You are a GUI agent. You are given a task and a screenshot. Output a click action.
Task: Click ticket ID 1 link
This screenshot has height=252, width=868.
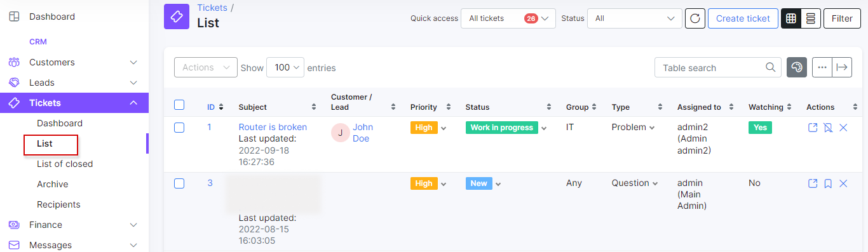coord(209,127)
